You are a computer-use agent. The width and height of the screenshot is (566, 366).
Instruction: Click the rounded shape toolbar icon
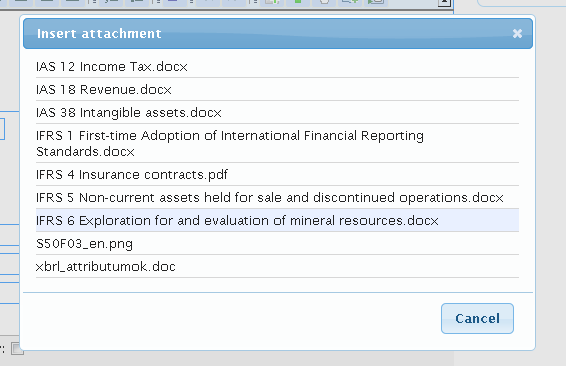click(x=324, y=2)
